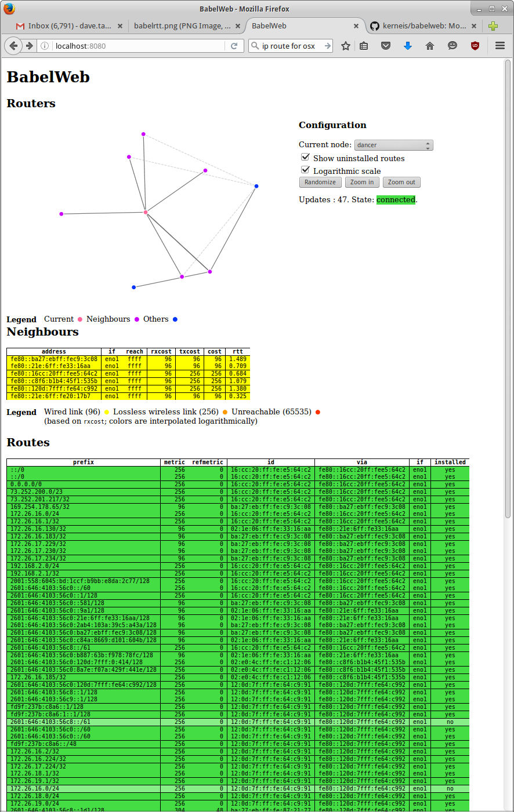The width and height of the screenshot is (514, 812).
Task: Click the Wired link yellow legend dot
Action: click(x=107, y=412)
